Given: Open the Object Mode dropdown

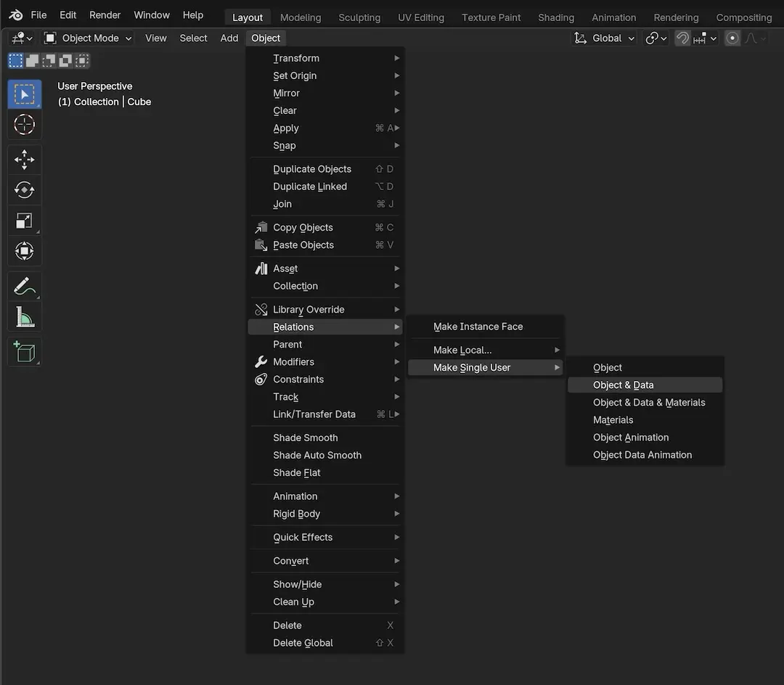Looking at the screenshot, I should pos(88,38).
